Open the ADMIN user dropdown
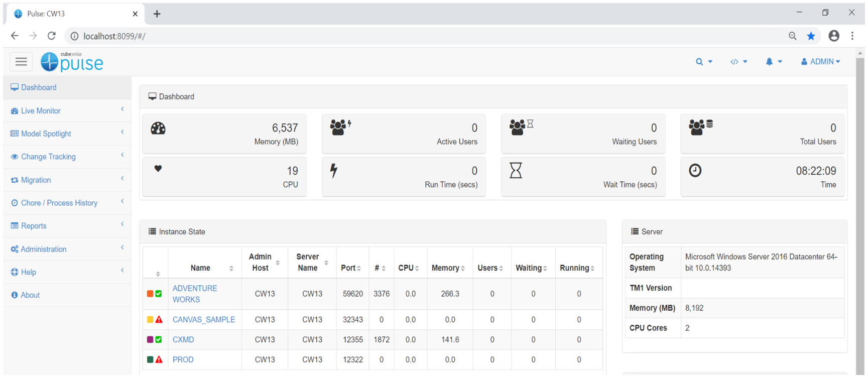 820,62
